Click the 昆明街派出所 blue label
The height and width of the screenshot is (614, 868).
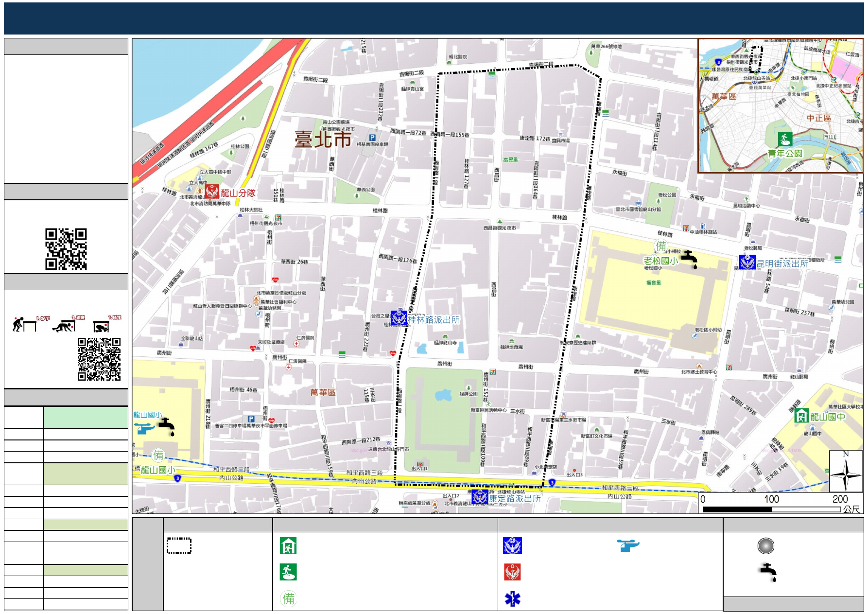coord(782,263)
